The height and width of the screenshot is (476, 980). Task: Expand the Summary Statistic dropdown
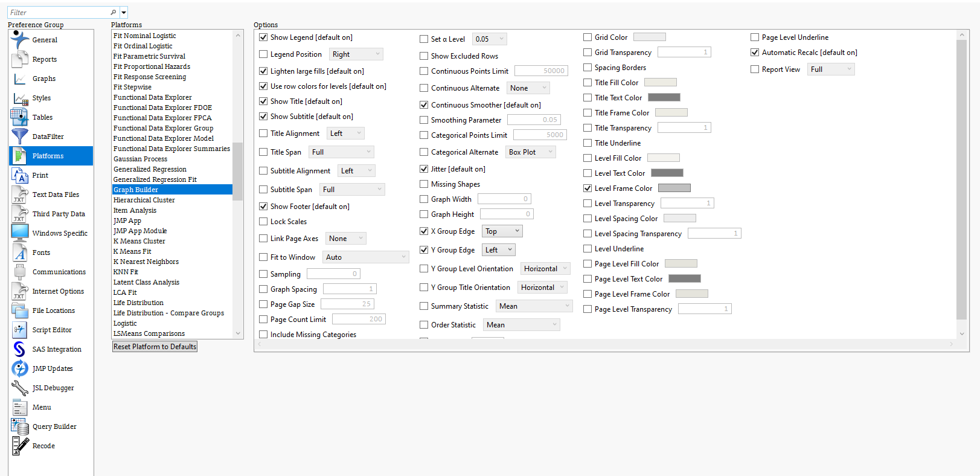(534, 306)
